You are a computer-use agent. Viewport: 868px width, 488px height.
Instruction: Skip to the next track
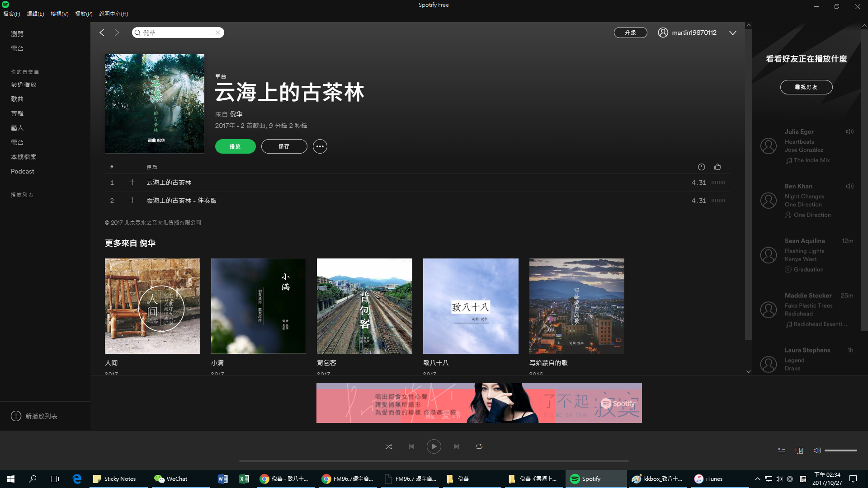coord(457,446)
